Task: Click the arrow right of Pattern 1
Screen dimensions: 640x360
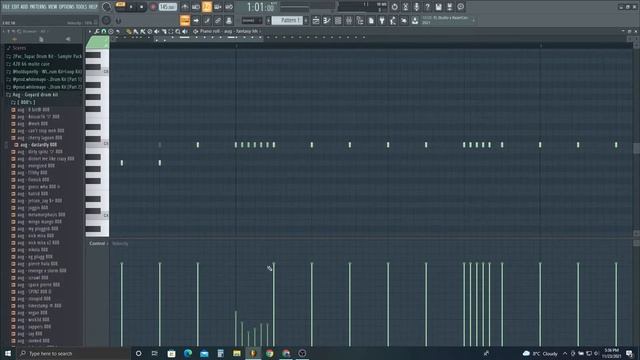Action: click(306, 20)
